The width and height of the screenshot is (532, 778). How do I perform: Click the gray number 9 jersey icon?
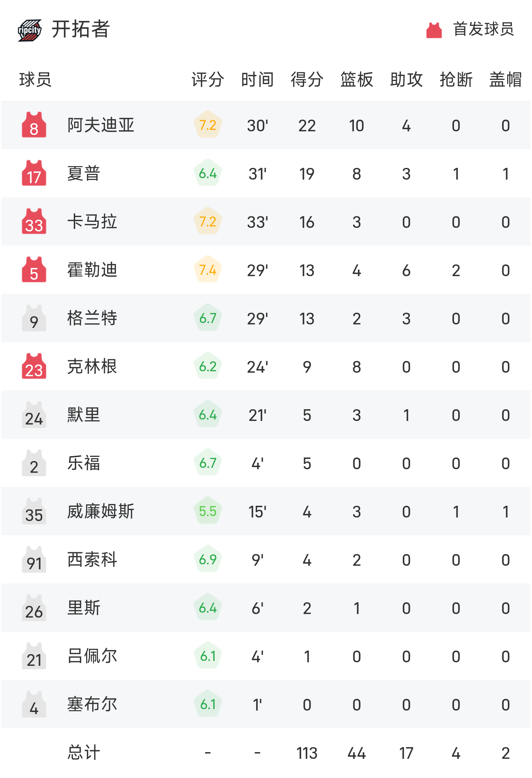[x=34, y=318]
